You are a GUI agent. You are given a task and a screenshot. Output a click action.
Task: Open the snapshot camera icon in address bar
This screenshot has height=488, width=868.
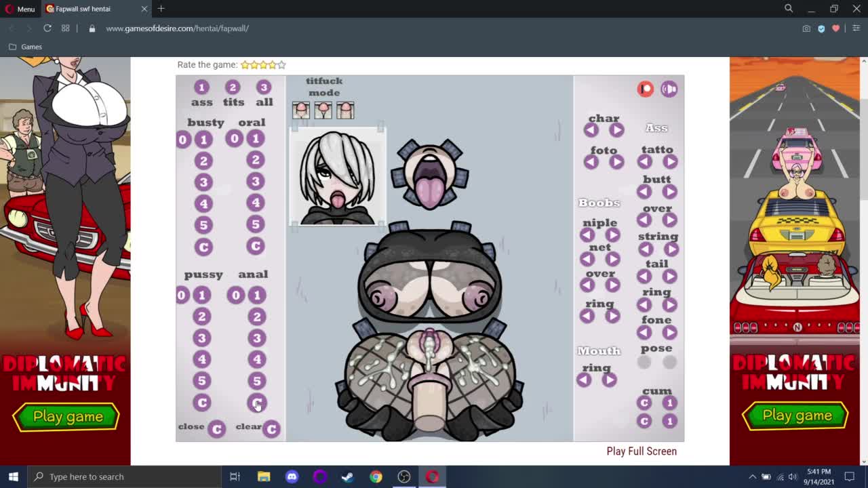click(806, 28)
